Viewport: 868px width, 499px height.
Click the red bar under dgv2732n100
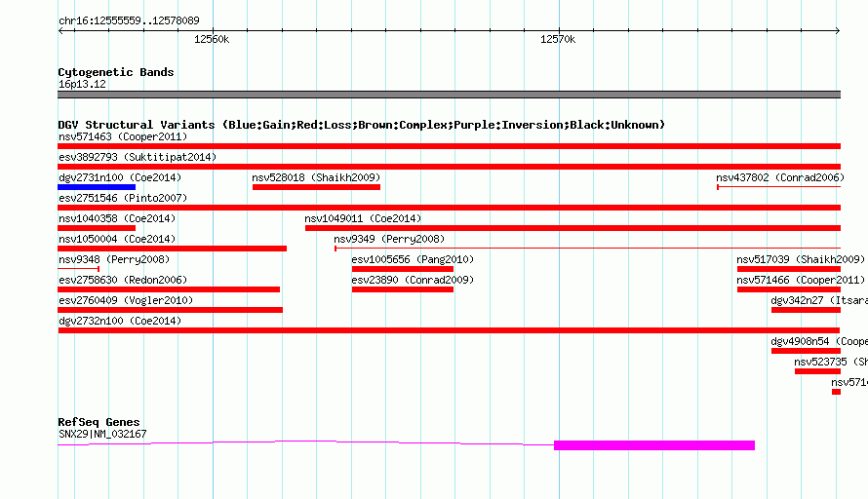(449, 330)
